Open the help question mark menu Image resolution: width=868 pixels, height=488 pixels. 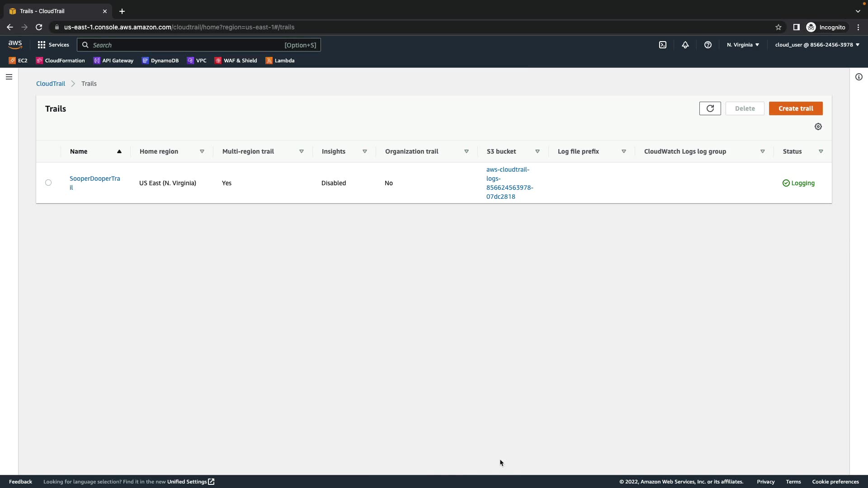coord(708,45)
